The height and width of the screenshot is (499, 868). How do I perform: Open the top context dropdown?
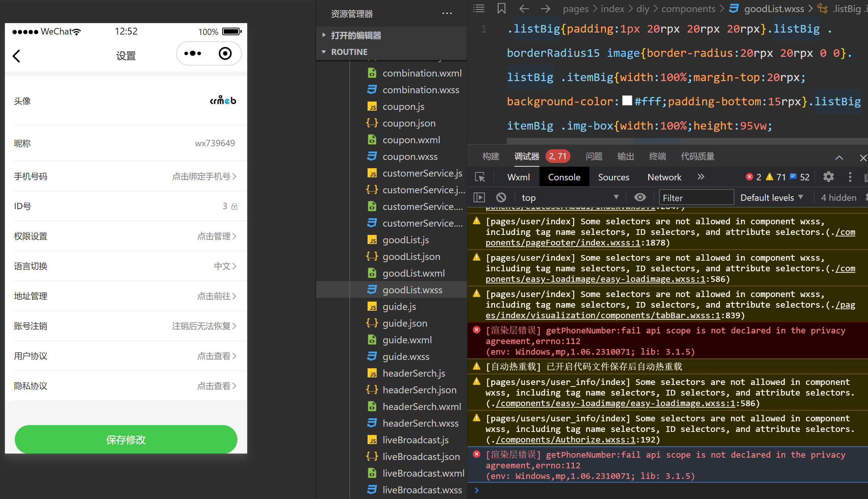click(570, 197)
